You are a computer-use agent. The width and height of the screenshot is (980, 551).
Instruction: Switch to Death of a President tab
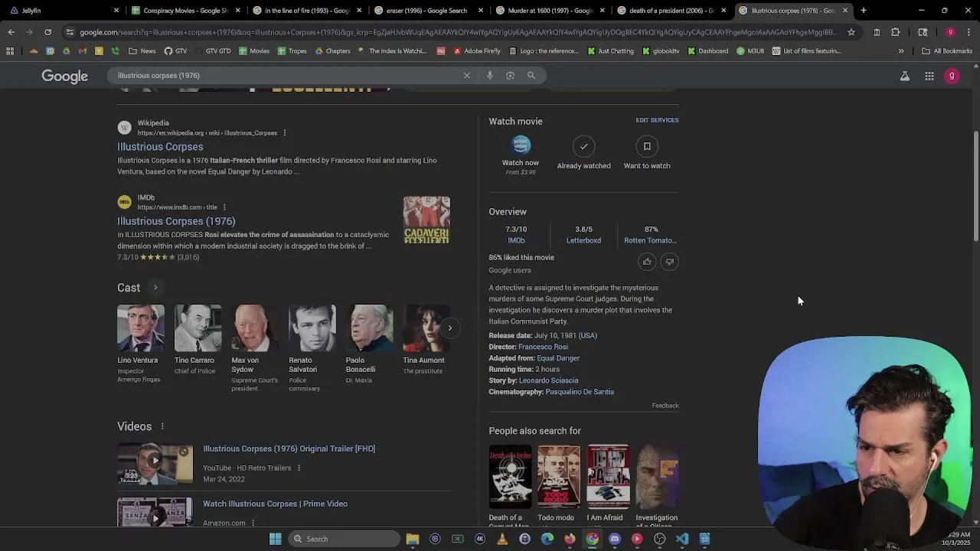[670, 11]
